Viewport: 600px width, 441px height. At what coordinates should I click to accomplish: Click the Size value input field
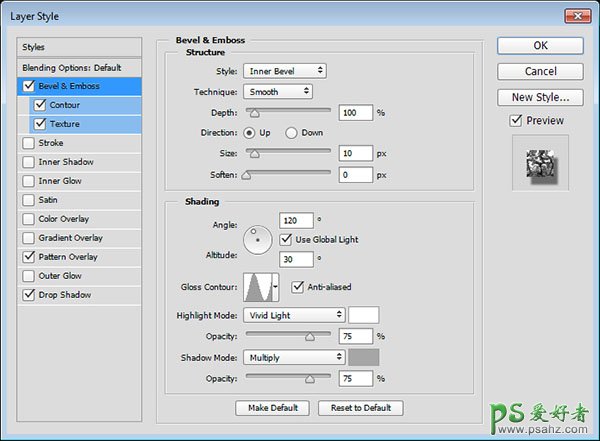[x=355, y=154]
